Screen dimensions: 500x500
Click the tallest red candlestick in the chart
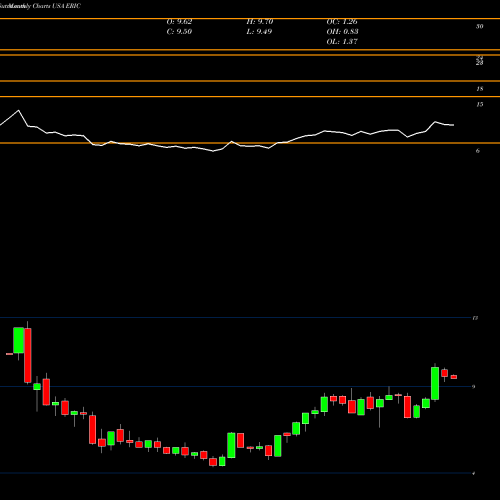coord(27,355)
